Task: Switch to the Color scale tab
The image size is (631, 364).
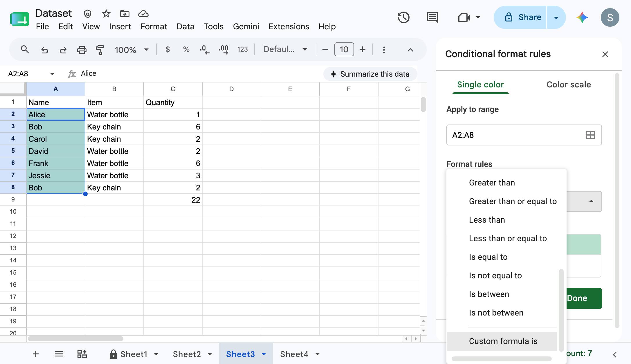Action: point(569,84)
